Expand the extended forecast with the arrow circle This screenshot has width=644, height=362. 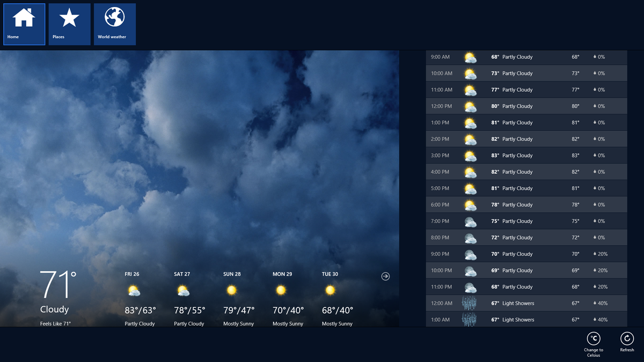click(385, 276)
